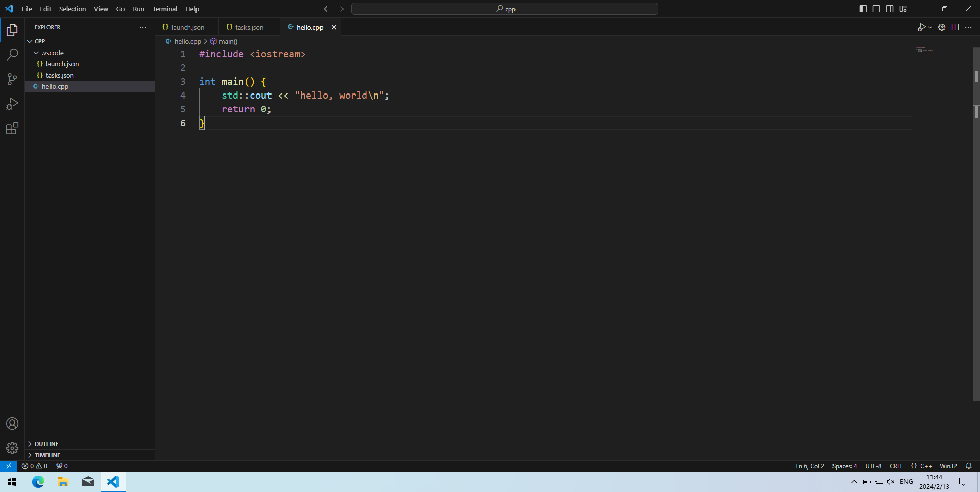Open Windows action center notifications

point(963,482)
